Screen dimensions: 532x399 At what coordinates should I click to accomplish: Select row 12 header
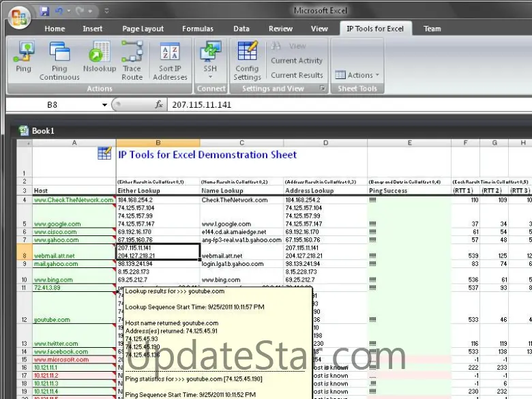pos(25,308)
